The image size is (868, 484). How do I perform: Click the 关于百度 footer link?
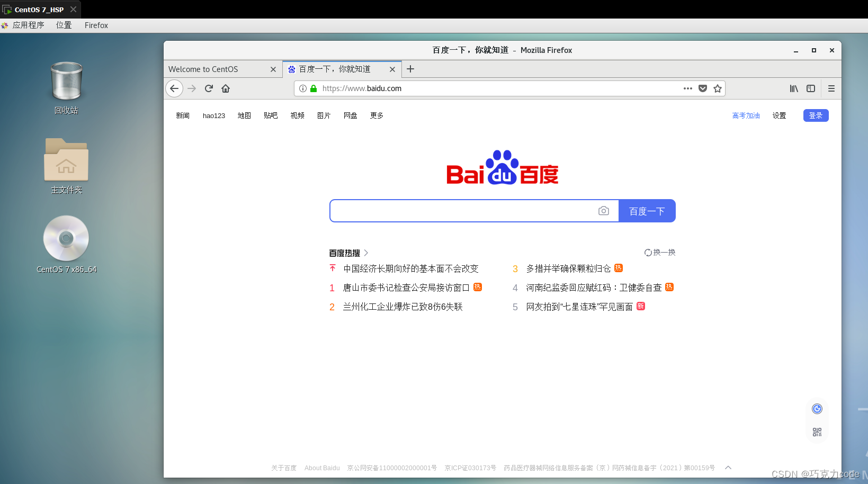point(284,468)
